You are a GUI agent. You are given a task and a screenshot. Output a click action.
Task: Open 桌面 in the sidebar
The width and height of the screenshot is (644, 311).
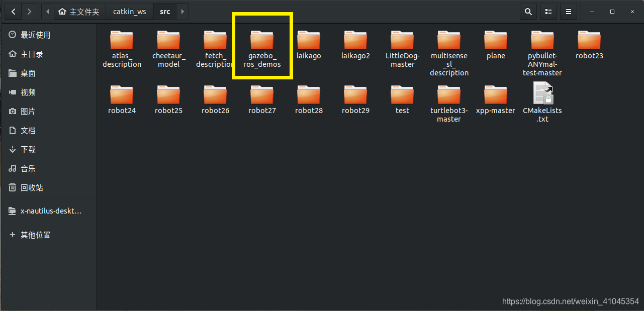tap(48, 73)
